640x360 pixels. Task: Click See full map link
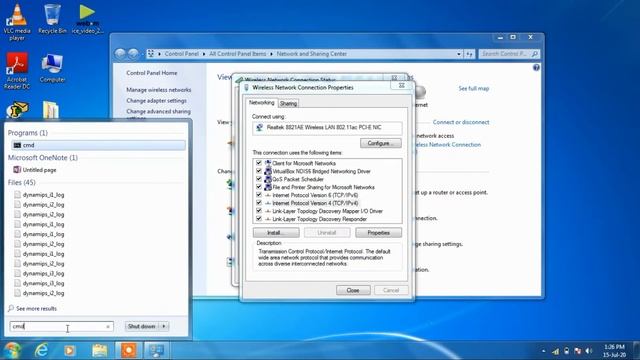(473, 89)
